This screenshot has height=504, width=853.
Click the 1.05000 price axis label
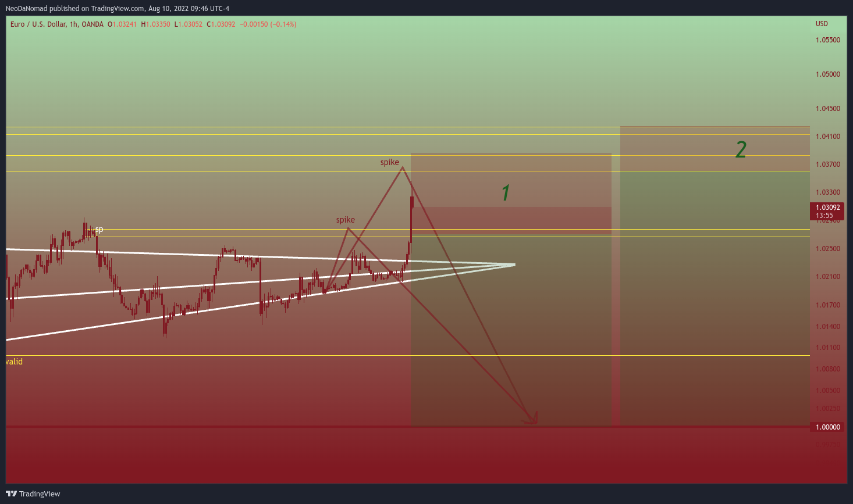coord(828,74)
